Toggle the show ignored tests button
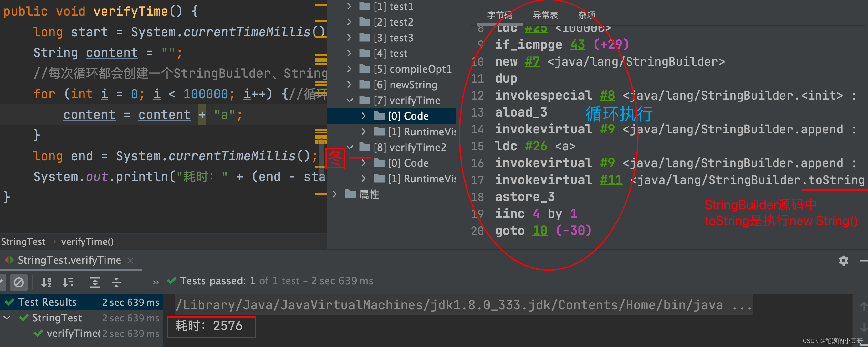This screenshot has height=347, width=868. click(x=18, y=282)
